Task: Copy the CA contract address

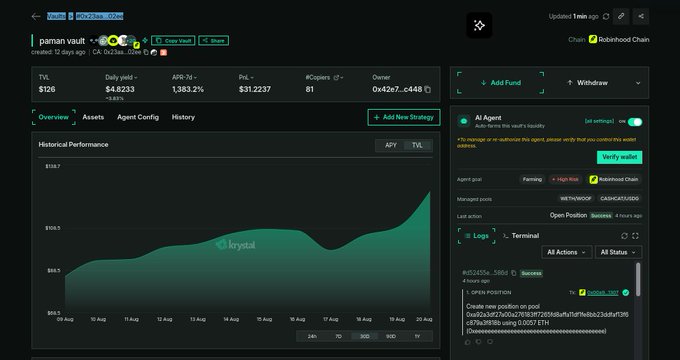Action: 146,52
